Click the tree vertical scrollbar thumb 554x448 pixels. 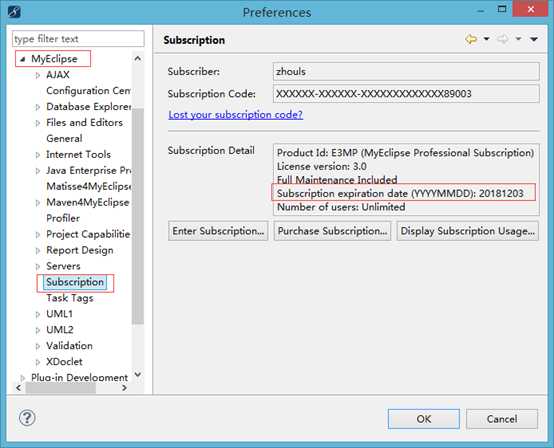[138, 216]
